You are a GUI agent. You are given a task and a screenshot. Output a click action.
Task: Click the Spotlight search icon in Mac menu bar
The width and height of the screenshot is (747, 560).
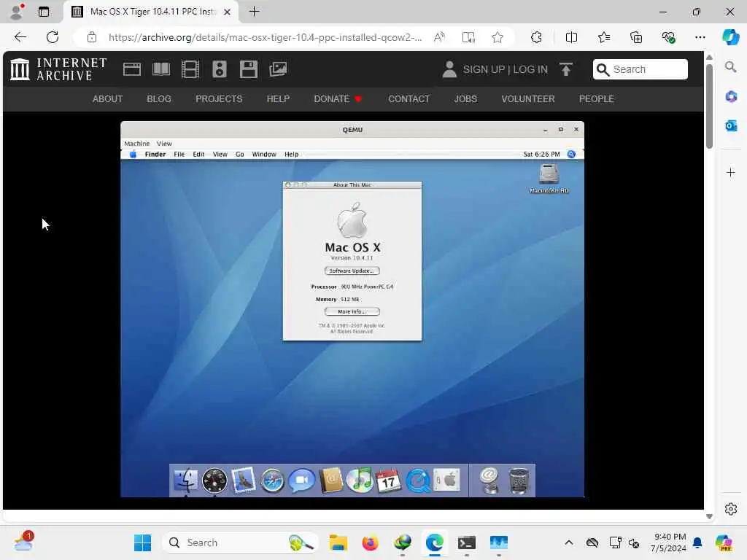[x=571, y=155]
